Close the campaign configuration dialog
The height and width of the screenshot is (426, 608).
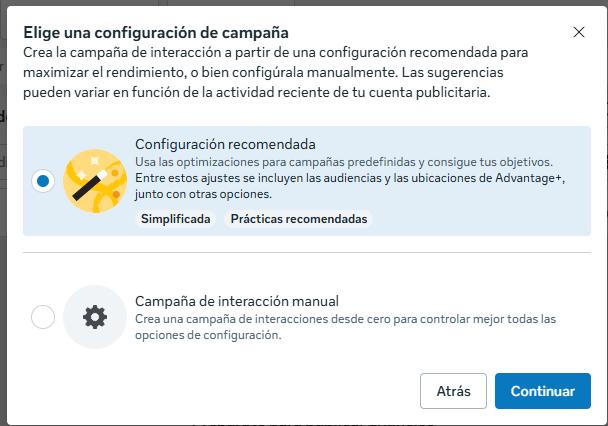pyautogui.click(x=579, y=32)
